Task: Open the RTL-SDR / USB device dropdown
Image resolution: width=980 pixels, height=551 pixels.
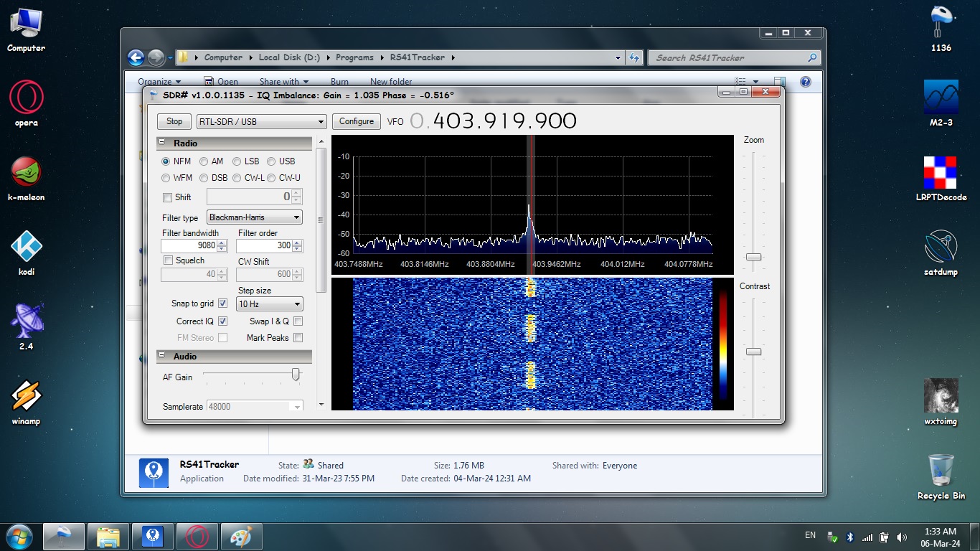Action: (262, 122)
